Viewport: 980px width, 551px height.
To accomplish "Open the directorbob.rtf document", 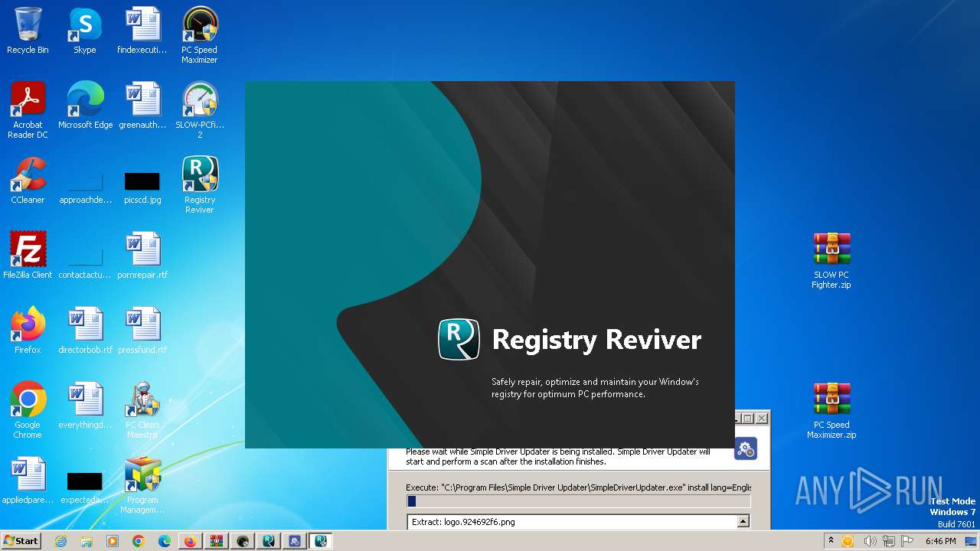I will (x=85, y=331).
